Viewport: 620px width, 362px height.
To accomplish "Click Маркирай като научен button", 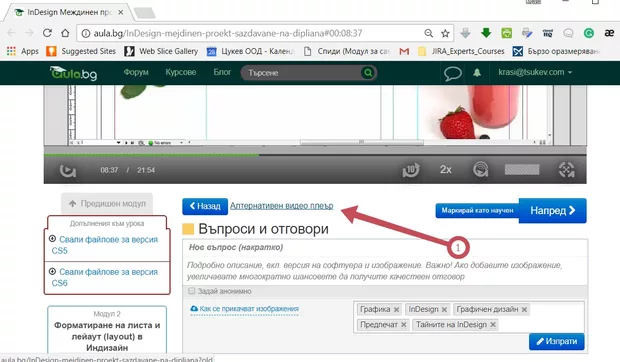I will click(477, 211).
